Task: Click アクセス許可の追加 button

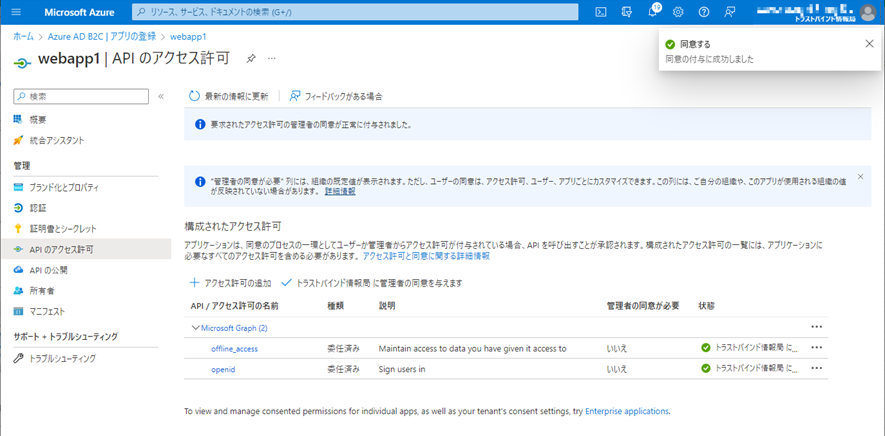Action: coord(229,283)
